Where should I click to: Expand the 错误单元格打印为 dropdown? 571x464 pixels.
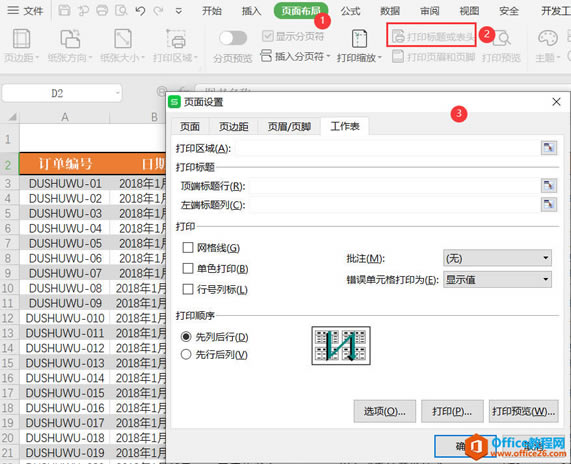click(497, 279)
